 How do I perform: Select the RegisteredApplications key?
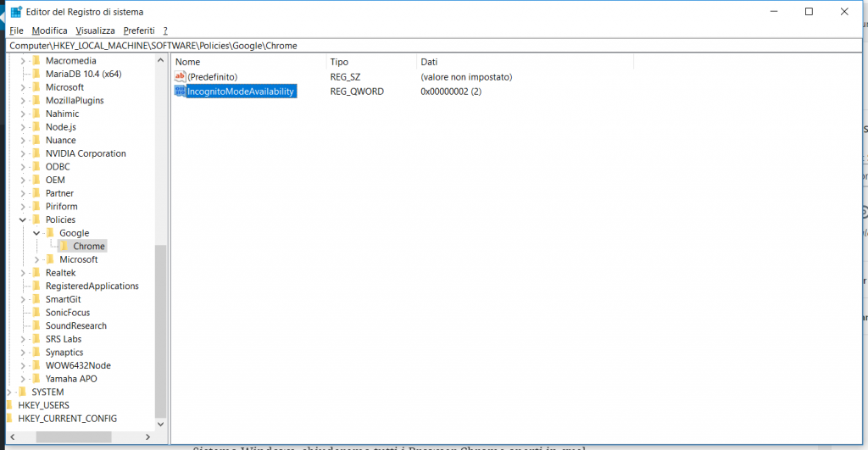92,286
